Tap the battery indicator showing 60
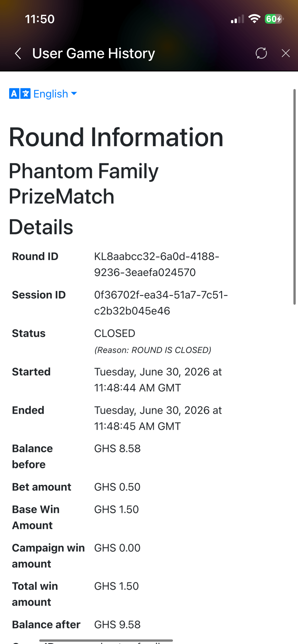 [x=274, y=19]
